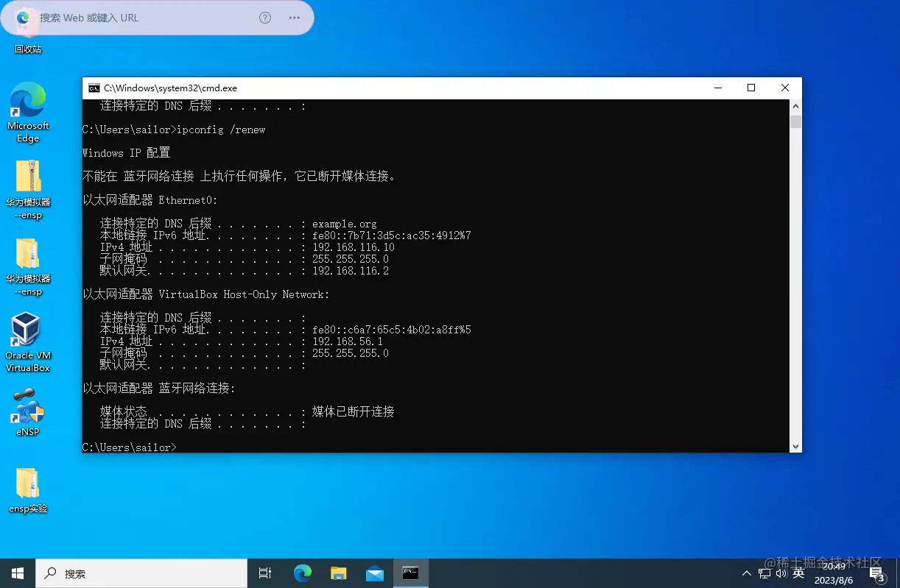Click the Edge logo in search bar
This screenshot has height=588, width=900.
pyautogui.click(x=23, y=18)
